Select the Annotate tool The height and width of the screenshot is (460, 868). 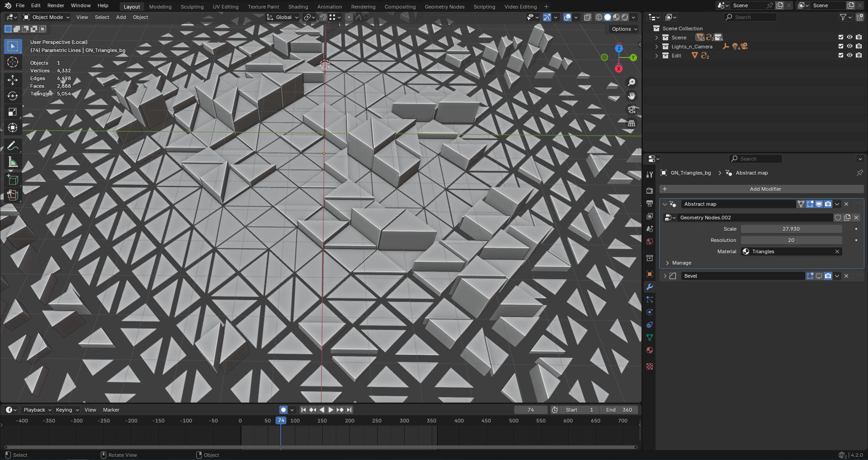click(x=13, y=146)
